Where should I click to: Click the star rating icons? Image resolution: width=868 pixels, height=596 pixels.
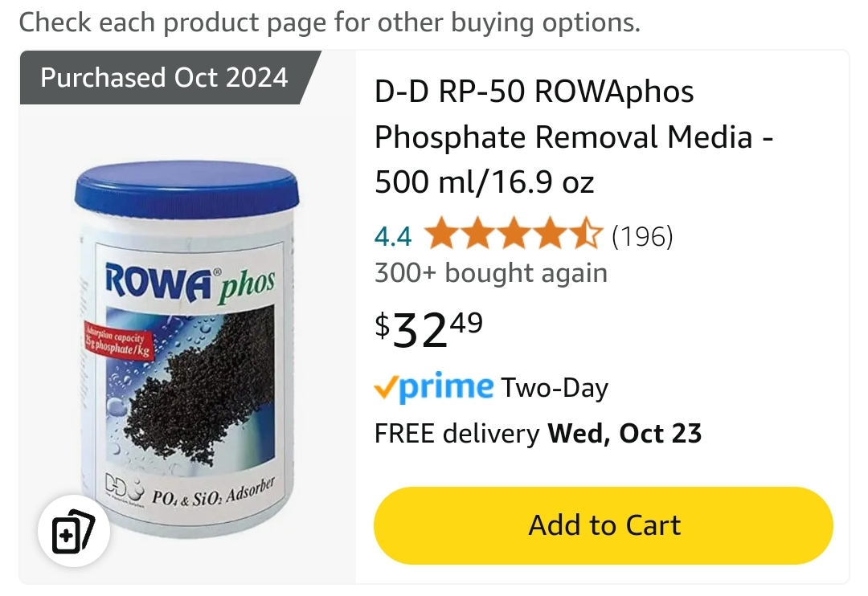tap(513, 234)
